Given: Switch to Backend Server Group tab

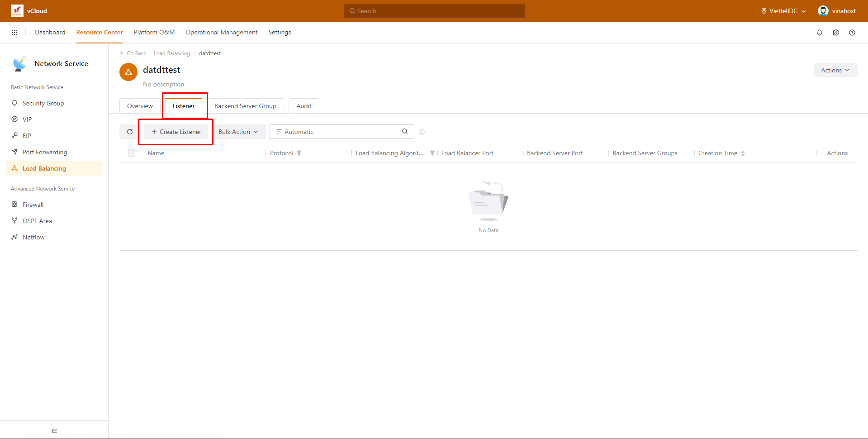Looking at the screenshot, I should tap(245, 106).
